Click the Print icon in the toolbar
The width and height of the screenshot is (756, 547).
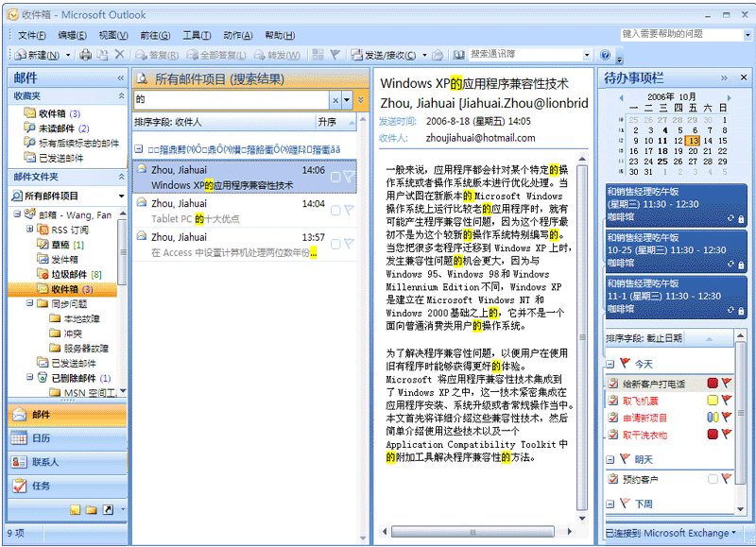[x=85, y=55]
